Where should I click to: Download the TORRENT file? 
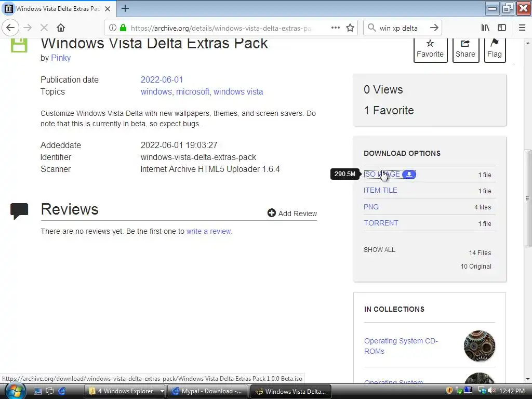point(381,223)
